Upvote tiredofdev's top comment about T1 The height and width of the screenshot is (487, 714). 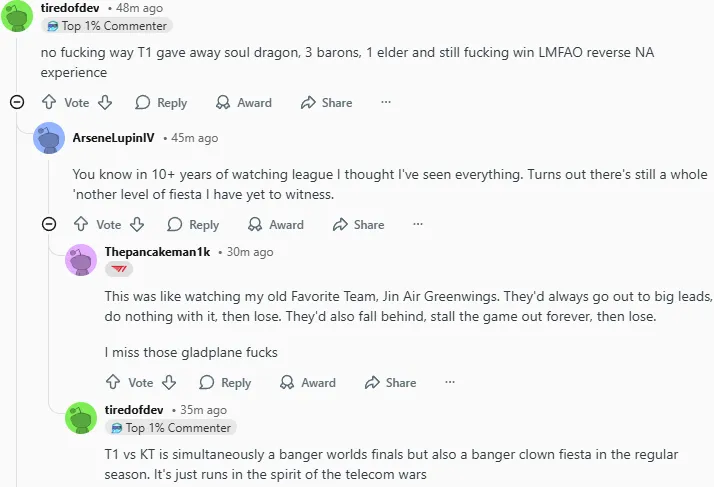click(x=49, y=103)
